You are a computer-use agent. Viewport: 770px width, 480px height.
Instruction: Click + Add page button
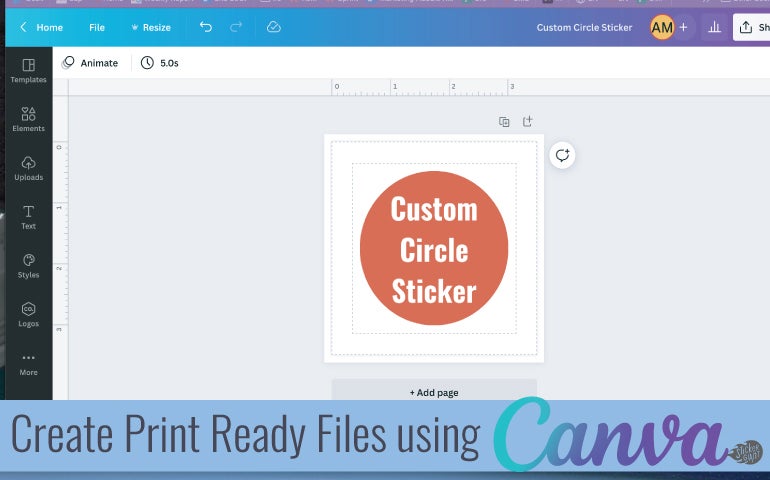point(434,392)
